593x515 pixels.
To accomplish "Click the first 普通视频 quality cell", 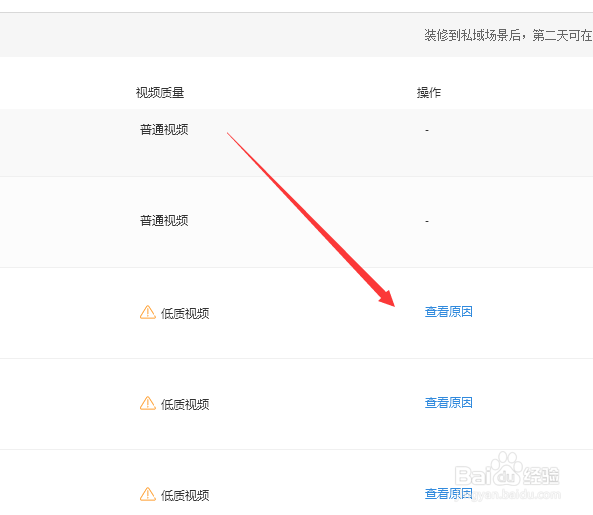I will 164,130.
